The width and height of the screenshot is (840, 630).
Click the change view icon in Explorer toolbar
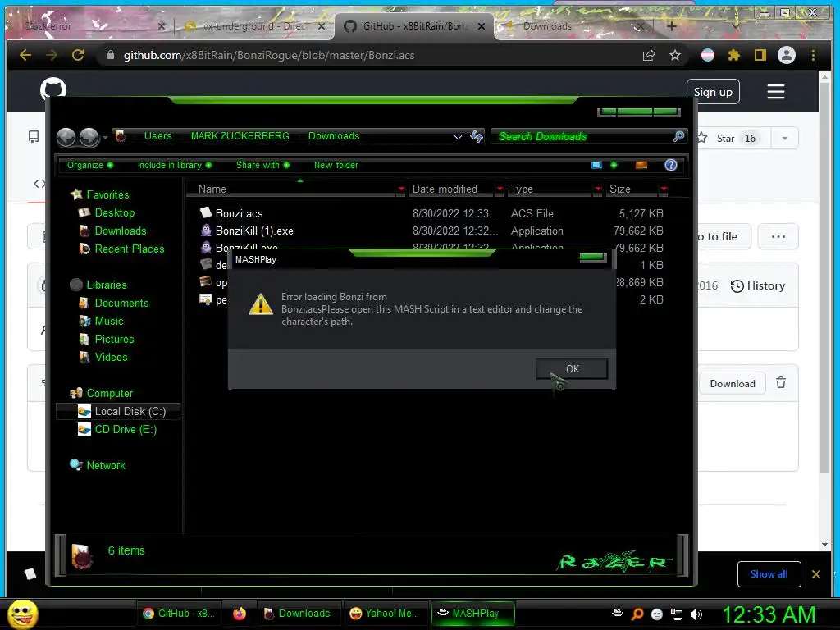(596, 165)
